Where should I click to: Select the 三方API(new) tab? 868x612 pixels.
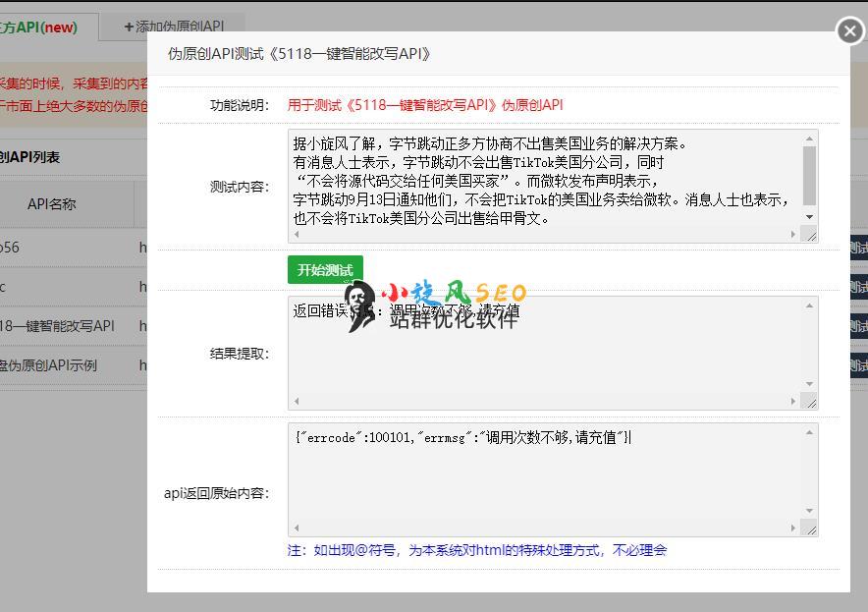click(39, 28)
